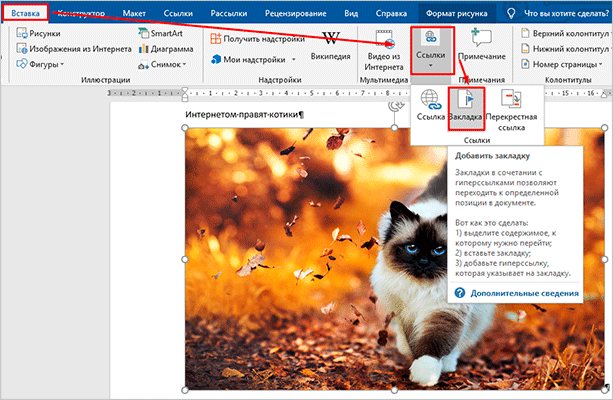Click the Надстройки group label
This screenshot has height=400, width=613.
coord(280,80)
